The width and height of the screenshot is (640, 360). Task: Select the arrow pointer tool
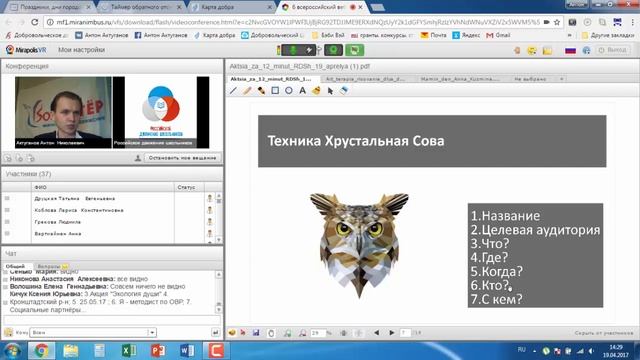(x=330, y=91)
